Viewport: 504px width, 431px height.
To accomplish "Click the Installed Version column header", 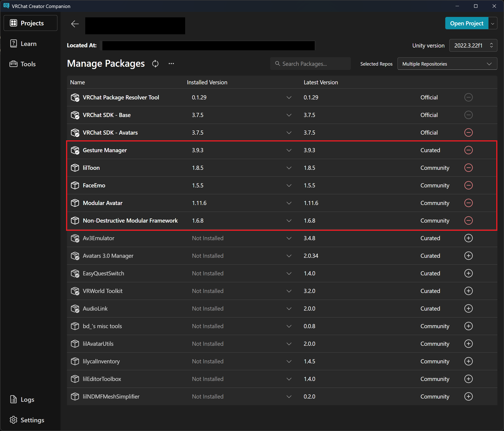I will [x=207, y=82].
